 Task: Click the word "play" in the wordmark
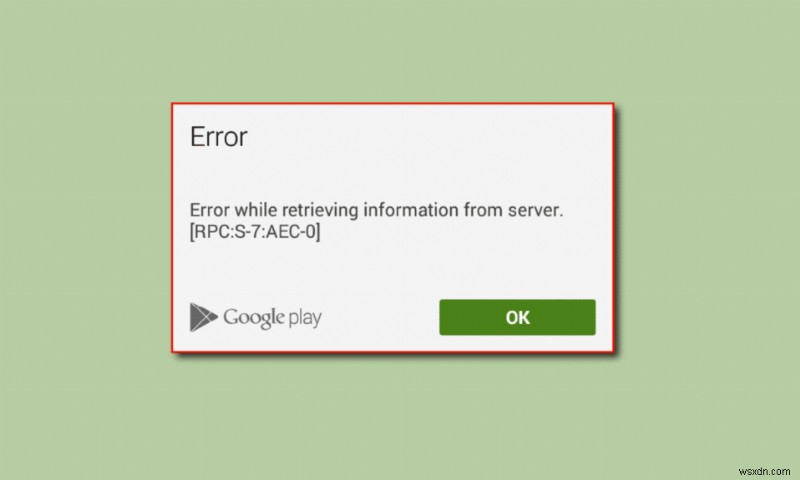point(305,318)
